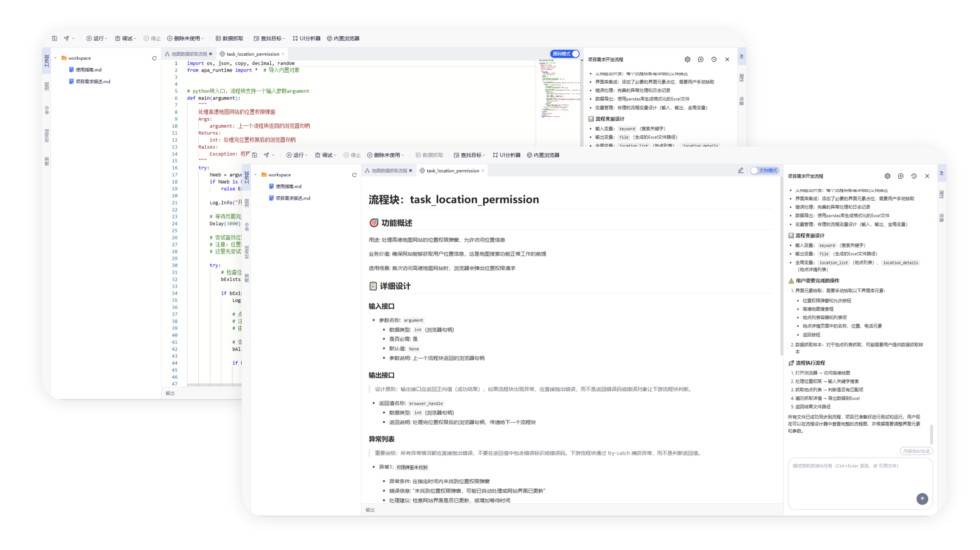Refresh workspace tree in the front window
This screenshot has width=980, height=550.
pos(354,175)
